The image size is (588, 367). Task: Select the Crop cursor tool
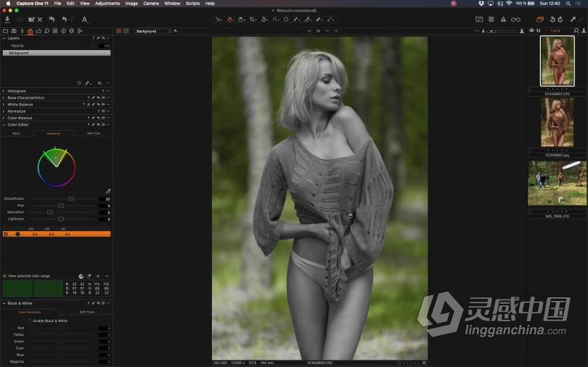tap(253, 20)
